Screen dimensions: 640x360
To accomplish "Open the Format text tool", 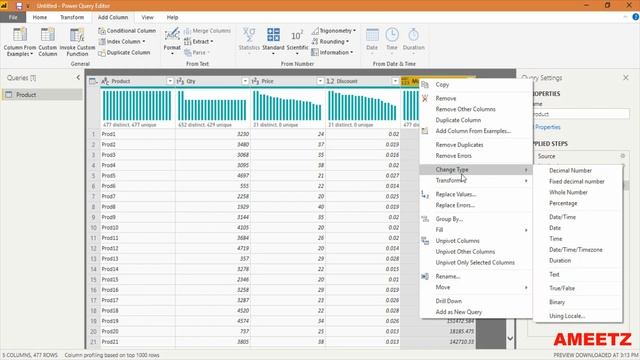I will 172,42.
